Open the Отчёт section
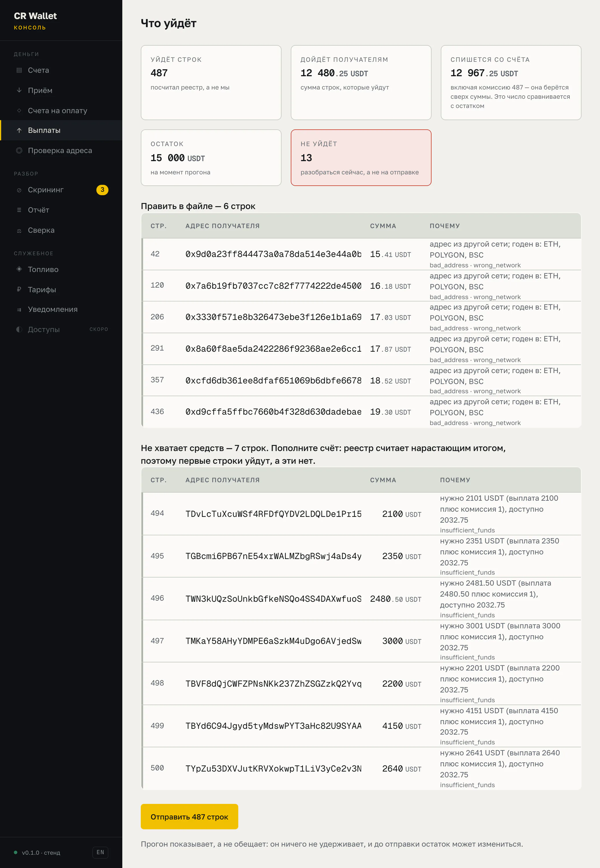 click(61, 210)
